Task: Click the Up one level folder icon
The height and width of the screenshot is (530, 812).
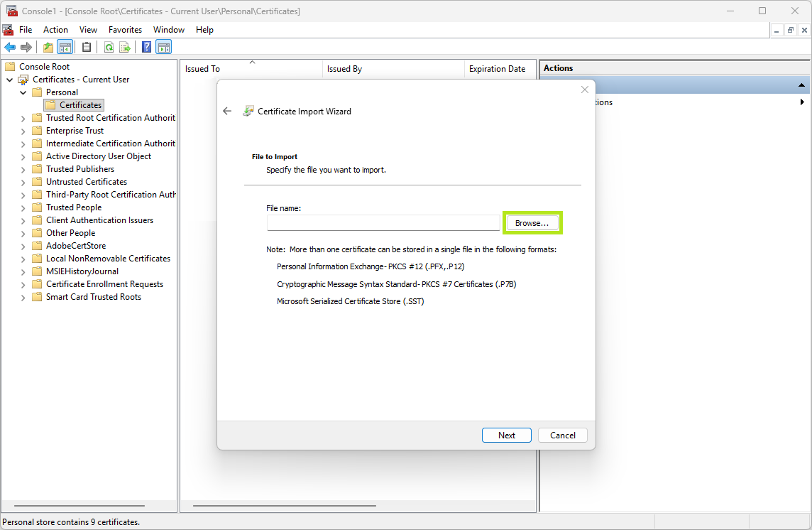Action: click(x=48, y=48)
